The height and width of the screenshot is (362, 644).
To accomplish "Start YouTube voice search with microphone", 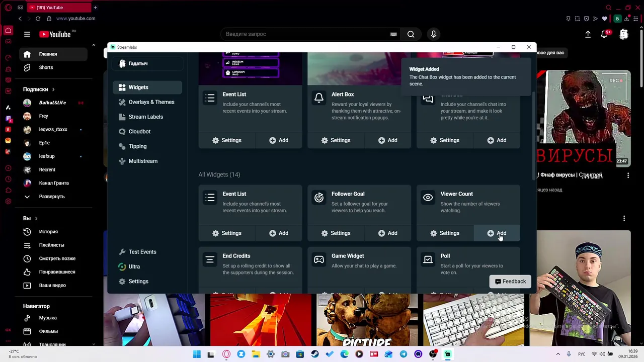I will (x=434, y=34).
